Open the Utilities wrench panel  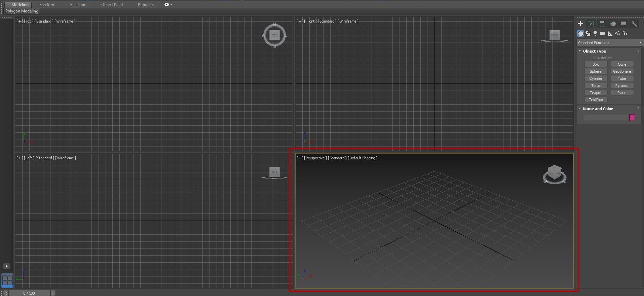point(634,24)
